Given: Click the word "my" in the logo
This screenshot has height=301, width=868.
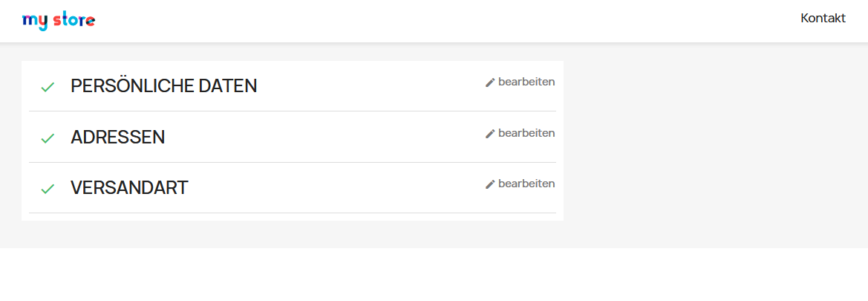Looking at the screenshot, I should (34, 22).
